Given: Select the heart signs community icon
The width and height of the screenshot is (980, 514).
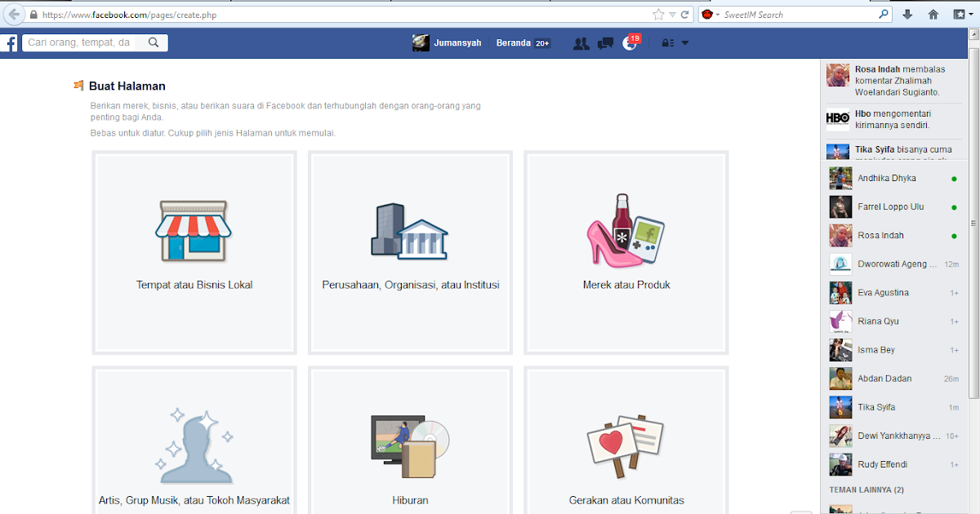Looking at the screenshot, I should coord(626,447).
